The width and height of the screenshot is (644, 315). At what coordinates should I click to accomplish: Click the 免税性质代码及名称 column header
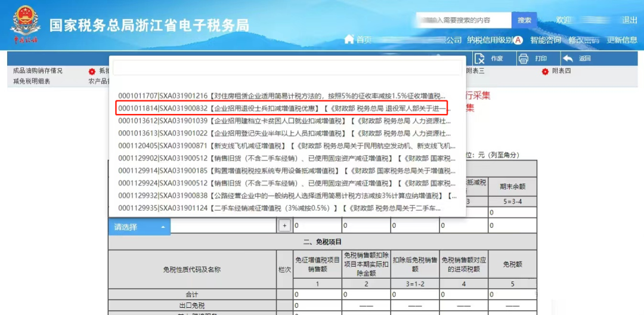click(192, 270)
